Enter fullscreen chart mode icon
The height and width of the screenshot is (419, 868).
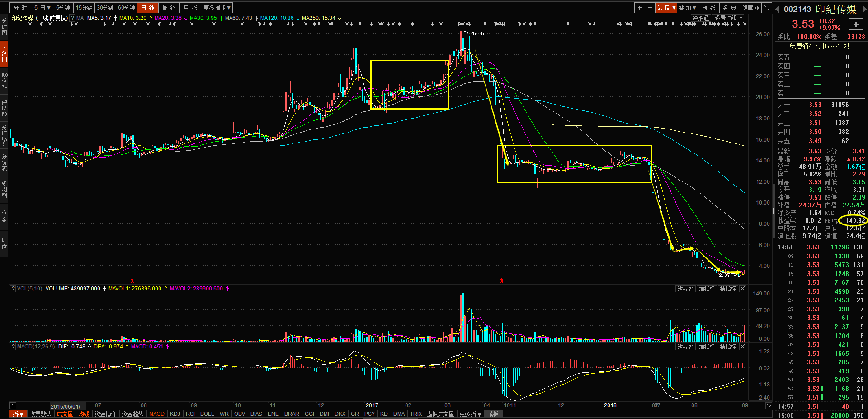click(767, 8)
